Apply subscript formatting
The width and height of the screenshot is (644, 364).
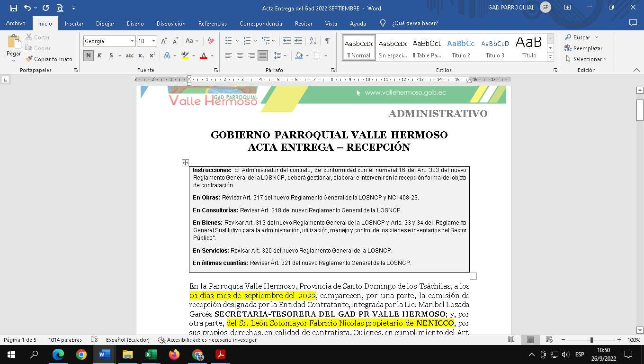point(141,55)
